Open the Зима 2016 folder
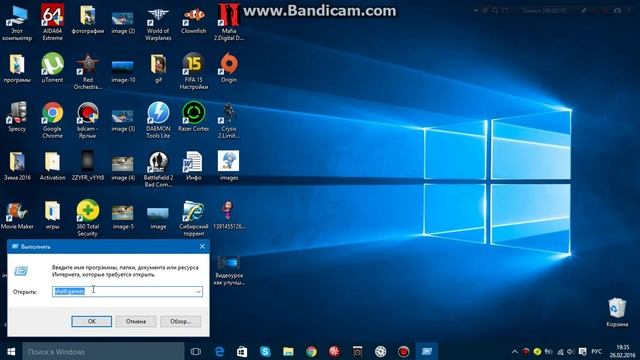This screenshot has width=640, height=360. pos(17,166)
